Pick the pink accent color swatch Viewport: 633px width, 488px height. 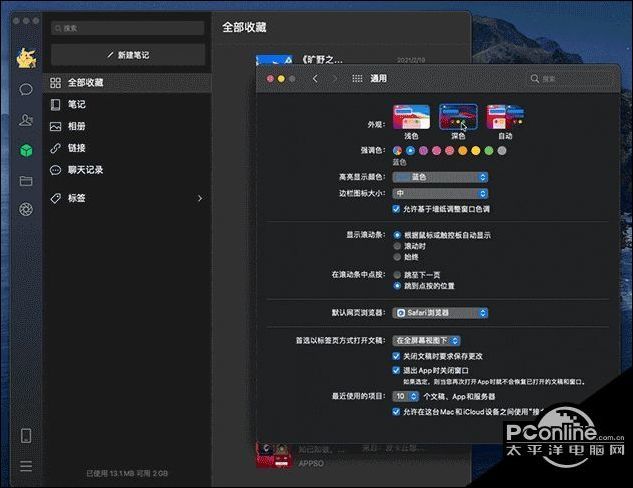436,151
